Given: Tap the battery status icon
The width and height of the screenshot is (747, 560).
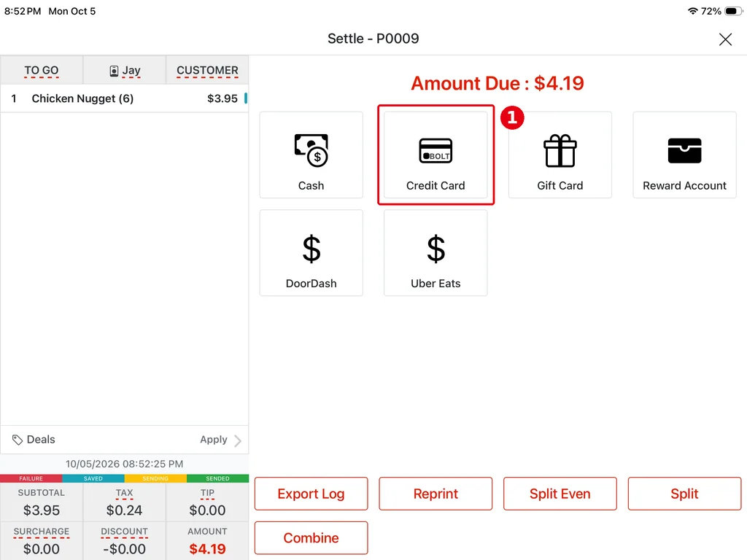Looking at the screenshot, I should pos(732,11).
